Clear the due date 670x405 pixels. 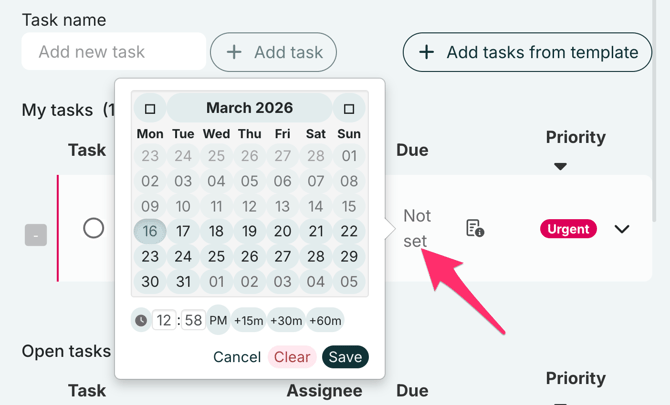[x=292, y=357]
